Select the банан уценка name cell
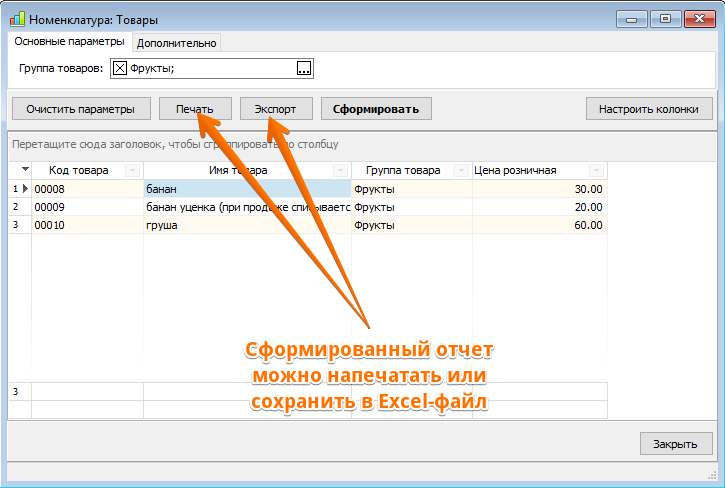 pos(247,207)
